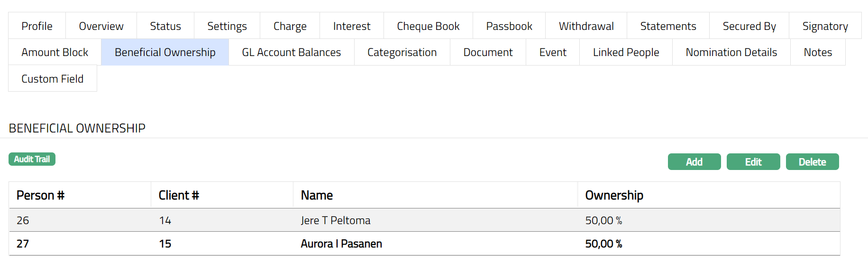868x264 pixels.
Task: Go to the Cheque Book tab
Action: pyautogui.click(x=428, y=26)
